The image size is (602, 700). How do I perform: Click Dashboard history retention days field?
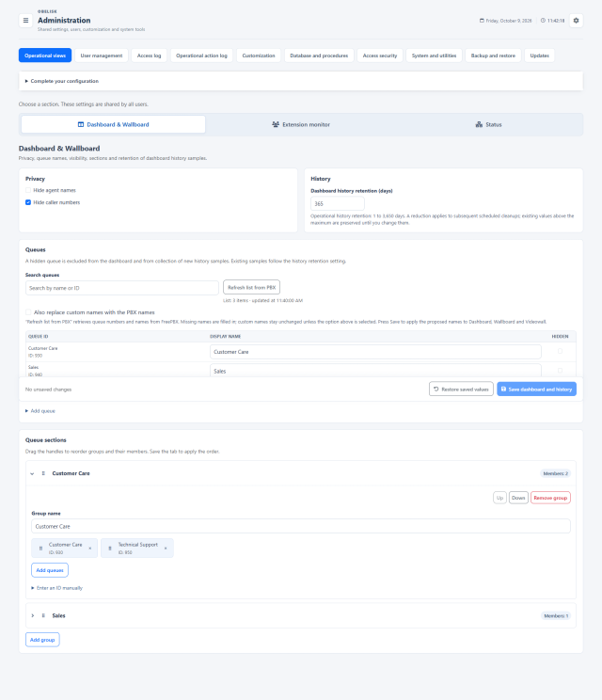pos(338,203)
